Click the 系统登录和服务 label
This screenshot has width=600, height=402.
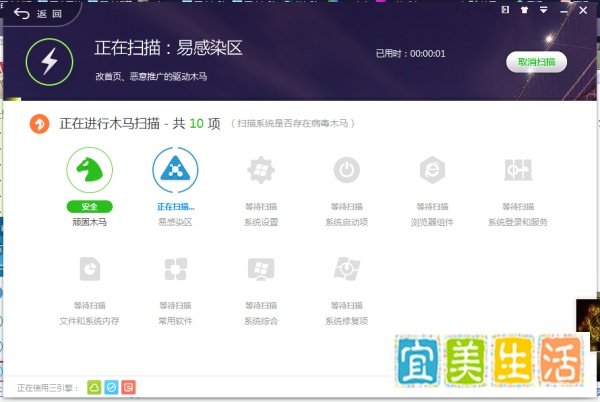pyautogui.click(x=518, y=222)
